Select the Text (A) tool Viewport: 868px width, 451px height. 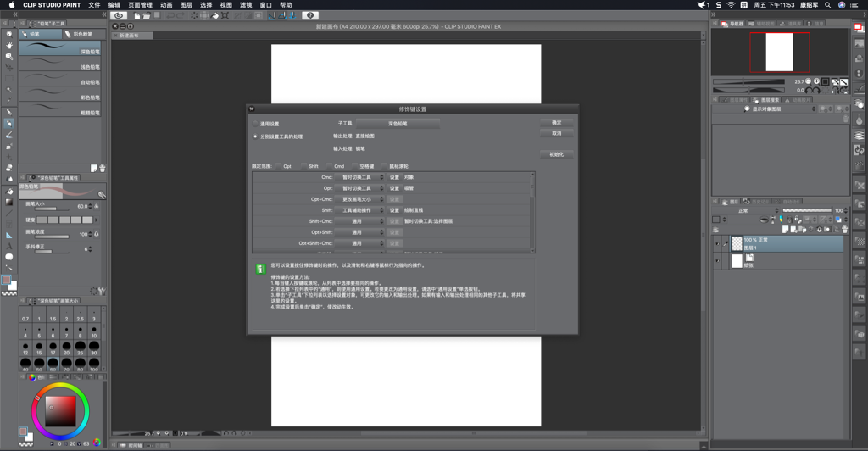pyautogui.click(x=9, y=246)
